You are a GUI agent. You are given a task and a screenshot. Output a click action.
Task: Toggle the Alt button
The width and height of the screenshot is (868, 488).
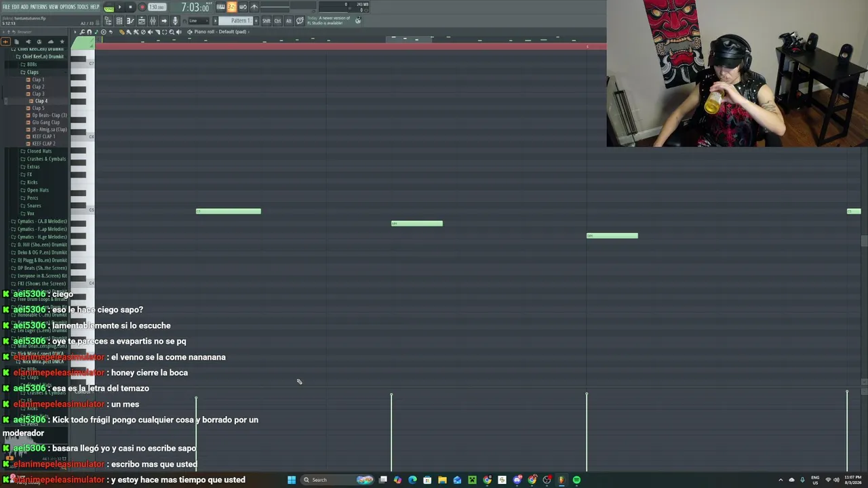pyautogui.click(x=288, y=21)
